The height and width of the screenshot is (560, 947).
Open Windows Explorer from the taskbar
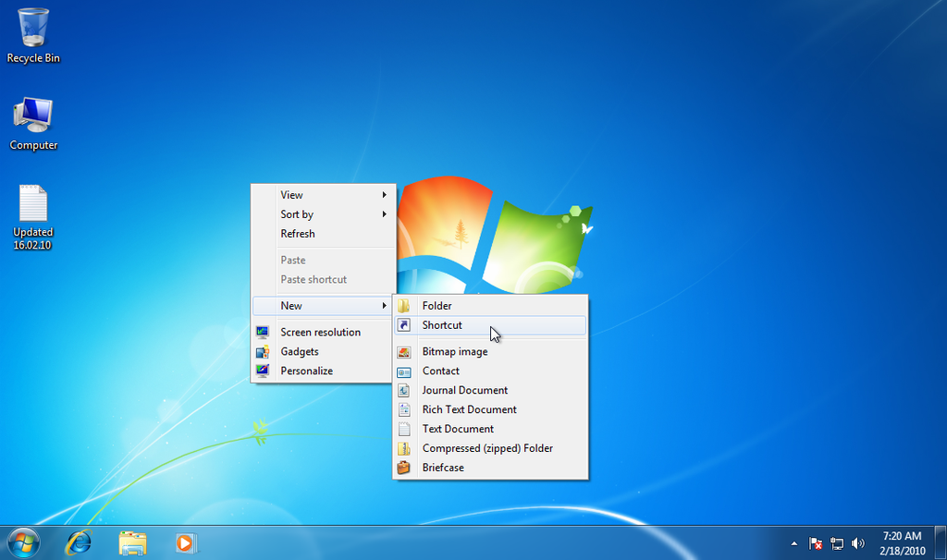[132, 542]
